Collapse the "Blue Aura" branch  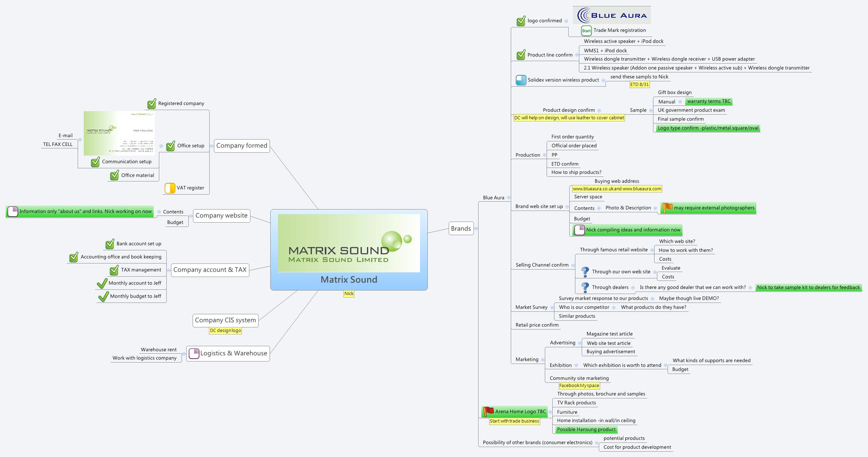[509, 197]
